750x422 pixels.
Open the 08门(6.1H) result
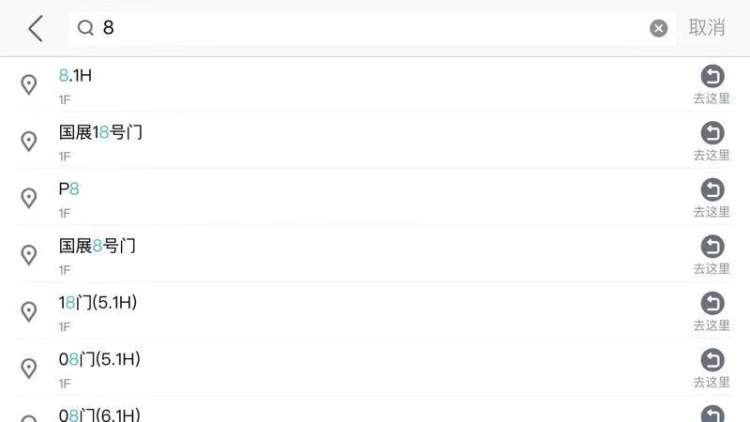click(375, 410)
